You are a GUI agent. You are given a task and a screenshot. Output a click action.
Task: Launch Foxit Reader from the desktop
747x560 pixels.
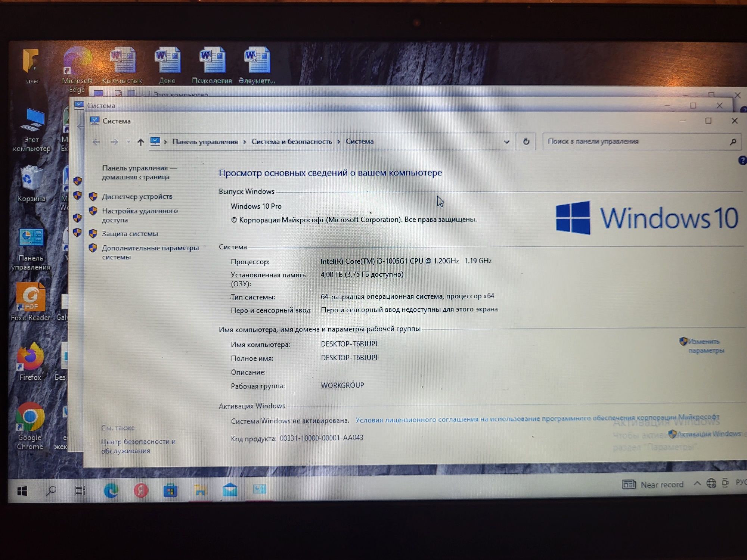[x=31, y=302]
